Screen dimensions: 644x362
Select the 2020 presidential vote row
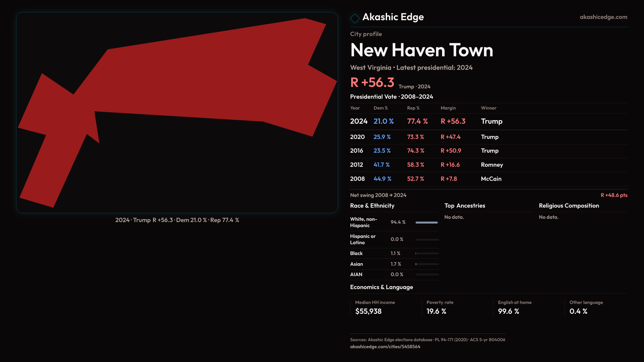tap(488, 137)
